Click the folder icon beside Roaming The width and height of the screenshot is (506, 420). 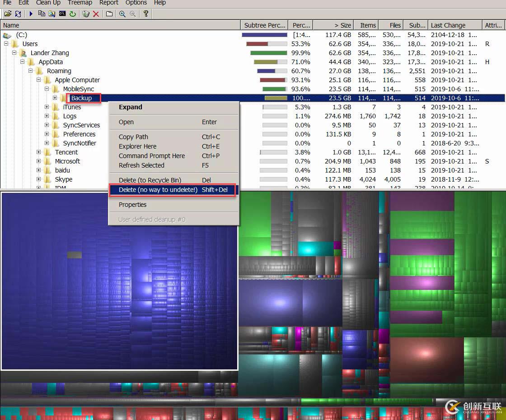[39, 71]
